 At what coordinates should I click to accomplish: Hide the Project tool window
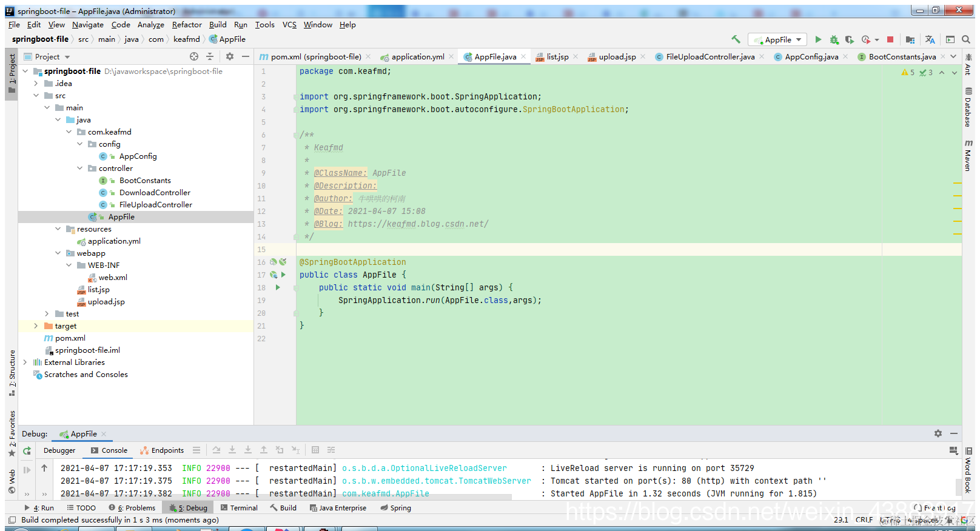click(246, 56)
